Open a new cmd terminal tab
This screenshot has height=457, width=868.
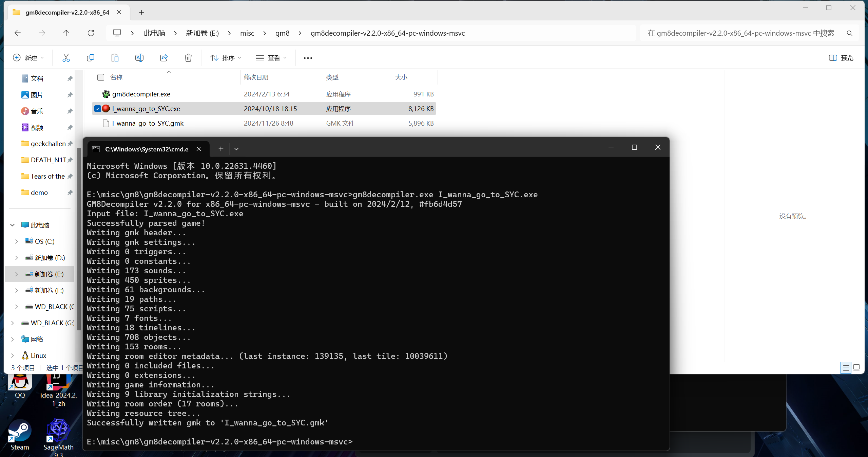point(221,149)
